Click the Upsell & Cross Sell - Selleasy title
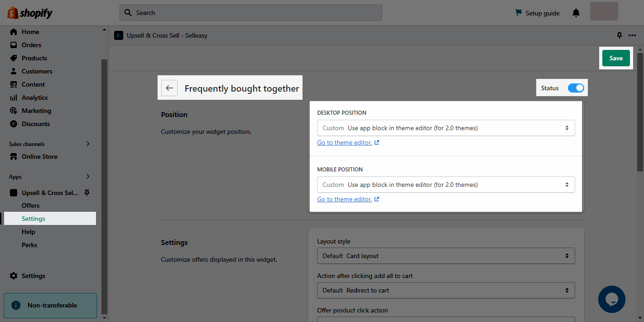This screenshot has width=644, height=322. [x=167, y=35]
